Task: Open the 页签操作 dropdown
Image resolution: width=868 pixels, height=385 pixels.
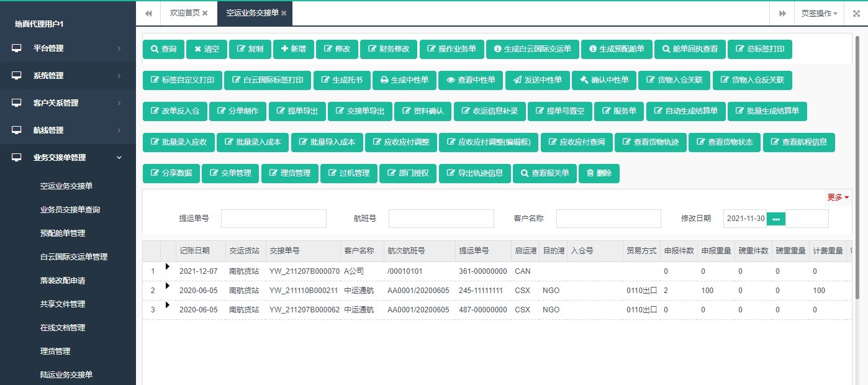Action: (x=819, y=13)
